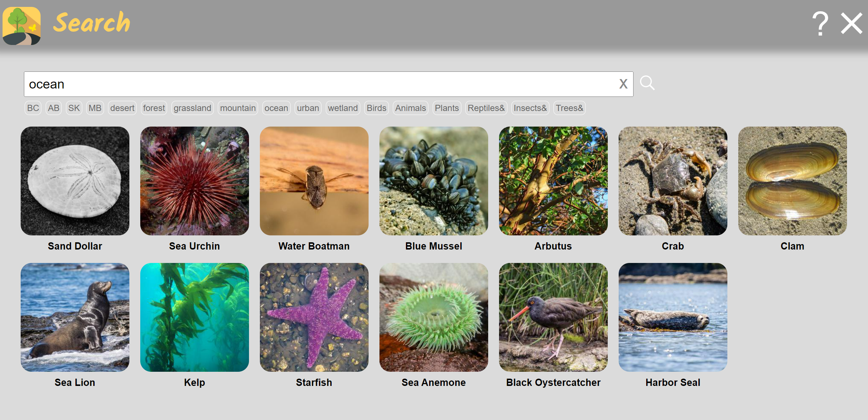Screen dimensions: 868x420
Task: Click inside the ocean search text field
Action: point(319,84)
